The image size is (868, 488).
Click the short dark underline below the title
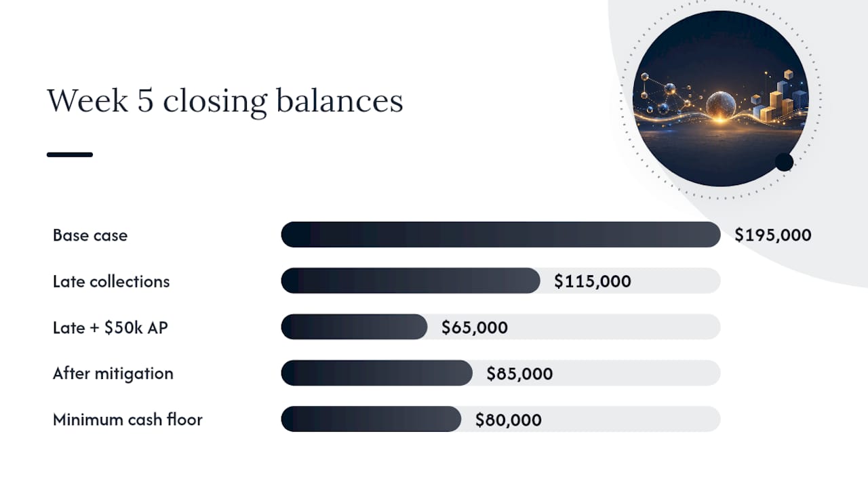(70, 155)
